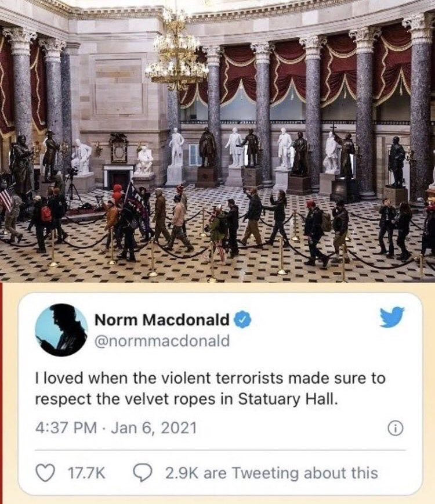The image size is (435, 504).
Task: Open '2.9K are Tweeting about this'
Action: pyautogui.click(x=271, y=473)
